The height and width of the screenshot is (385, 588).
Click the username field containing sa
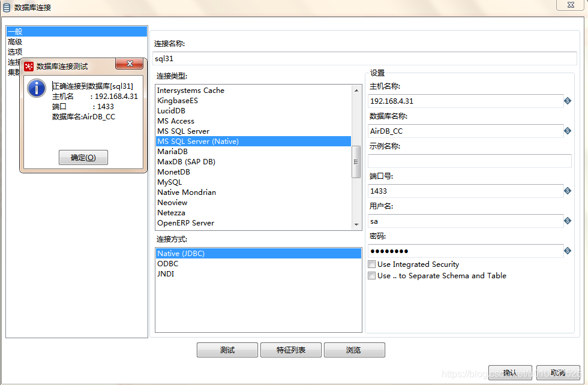(466, 221)
